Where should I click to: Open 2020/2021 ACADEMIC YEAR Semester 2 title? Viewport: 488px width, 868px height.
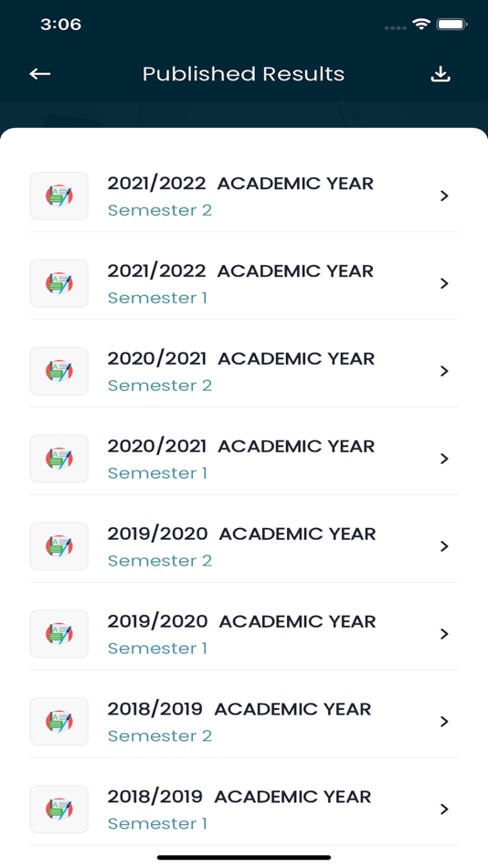click(x=241, y=359)
